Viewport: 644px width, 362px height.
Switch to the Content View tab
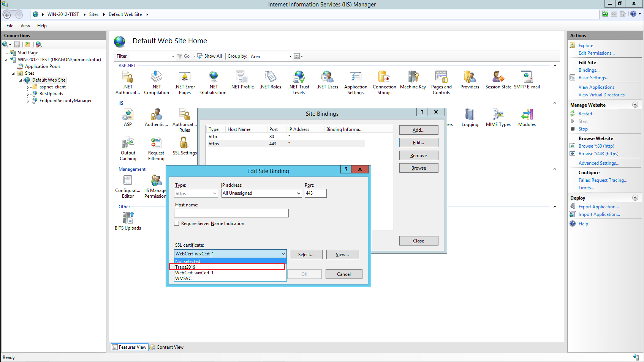coord(167,347)
